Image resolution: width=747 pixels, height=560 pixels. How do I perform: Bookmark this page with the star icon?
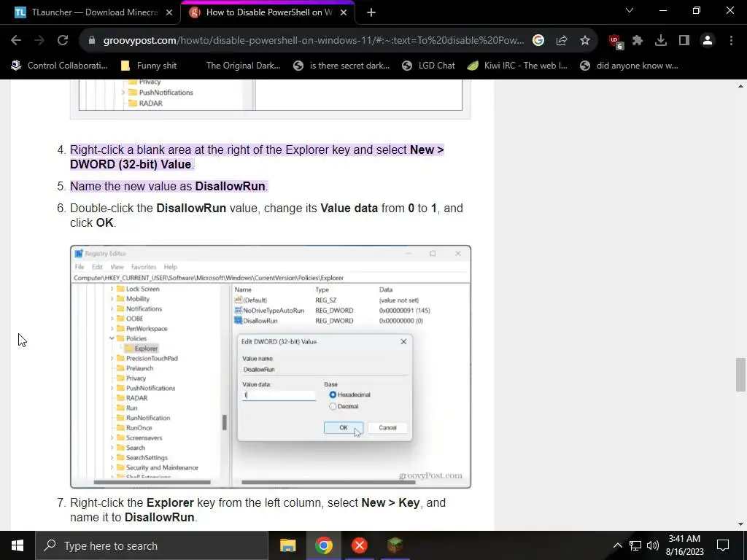[x=585, y=41]
